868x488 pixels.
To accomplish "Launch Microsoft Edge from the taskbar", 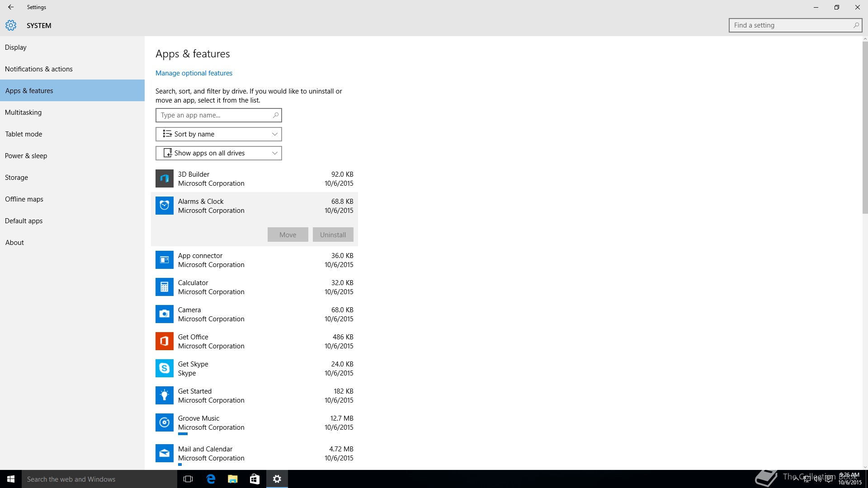I will [211, 479].
